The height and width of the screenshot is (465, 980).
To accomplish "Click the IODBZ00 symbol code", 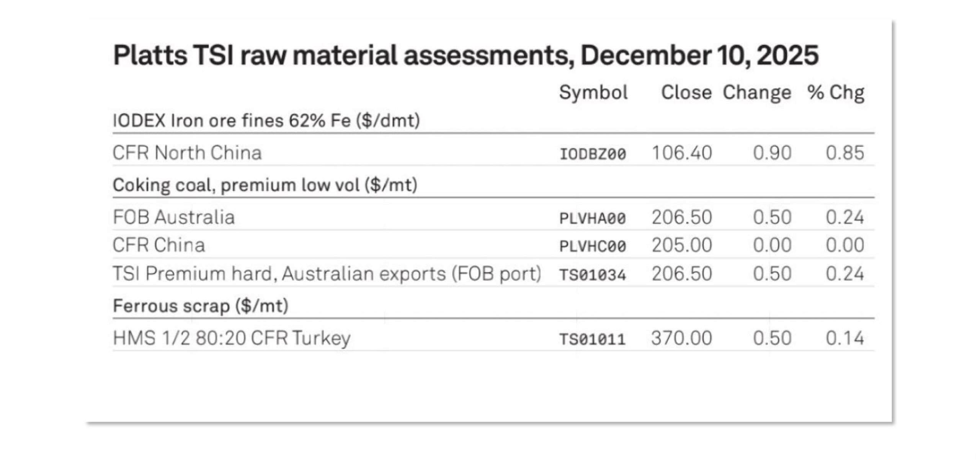I will (593, 154).
